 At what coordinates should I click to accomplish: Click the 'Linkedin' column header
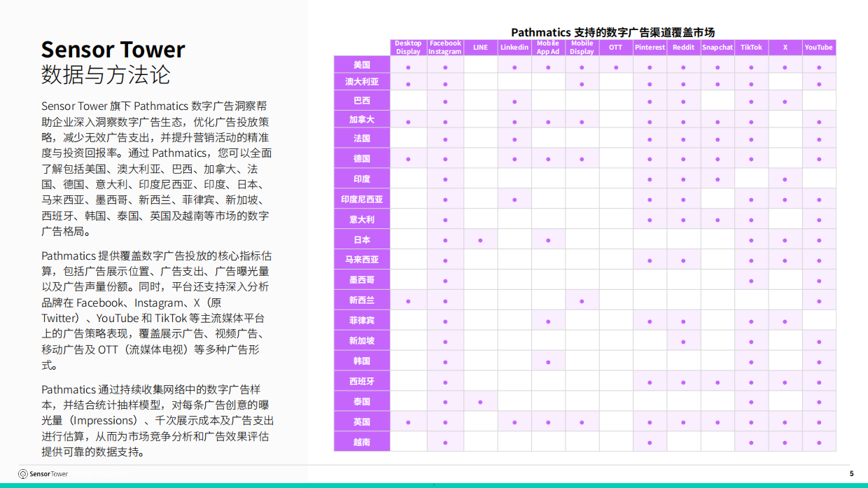514,48
